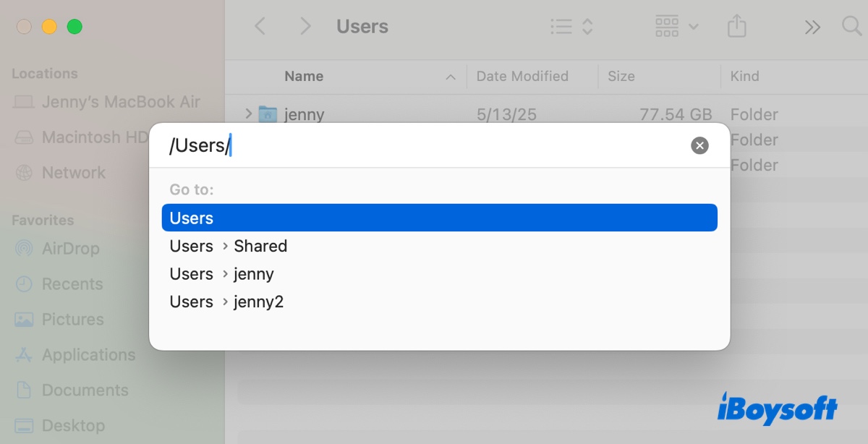The width and height of the screenshot is (868, 444).
Task: Click the Share toolbar icon
Action: pos(736,27)
